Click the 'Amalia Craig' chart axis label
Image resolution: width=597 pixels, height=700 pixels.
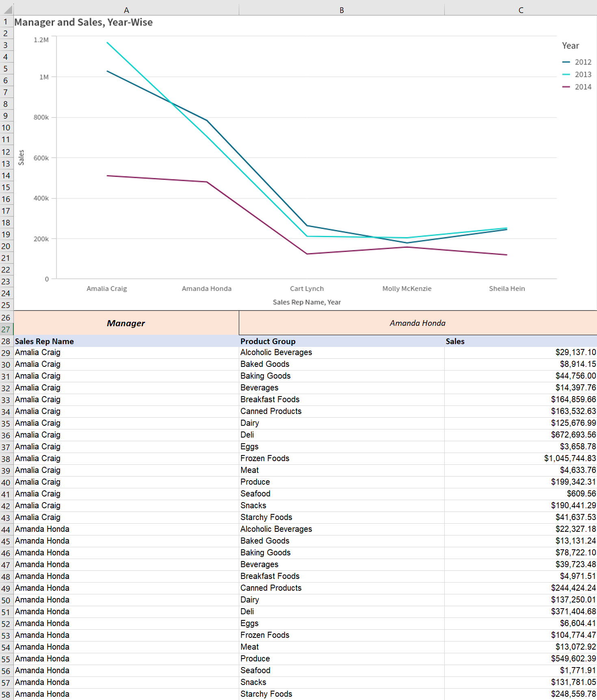tap(107, 288)
